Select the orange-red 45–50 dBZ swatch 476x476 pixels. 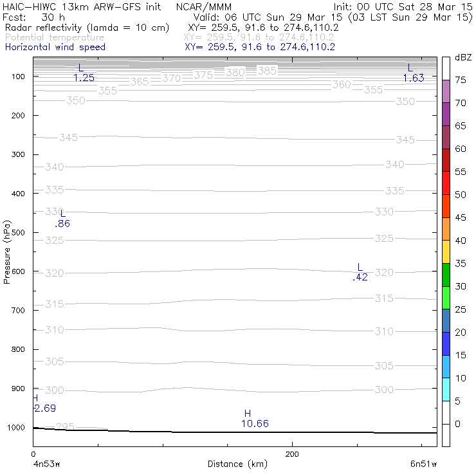click(x=446, y=206)
